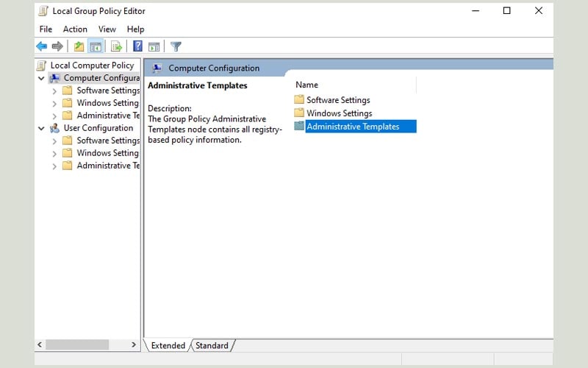The height and width of the screenshot is (368, 588).
Task: Click the Back arrow toolbar icon
Action: coord(42,46)
